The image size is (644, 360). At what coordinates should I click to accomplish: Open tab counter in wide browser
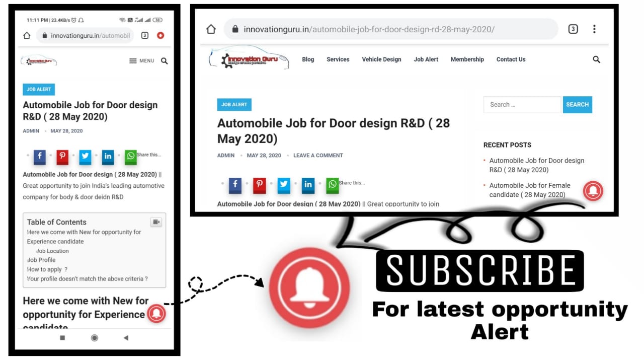click(x=573, y=29)
